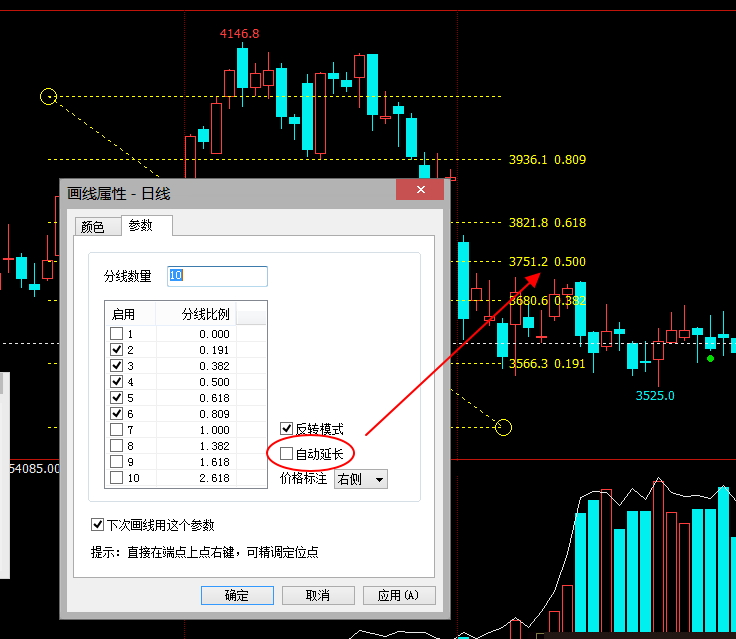Check line 10 with ratio 2.618
This screenshot has width=736, height=639.
pos(117,478)
